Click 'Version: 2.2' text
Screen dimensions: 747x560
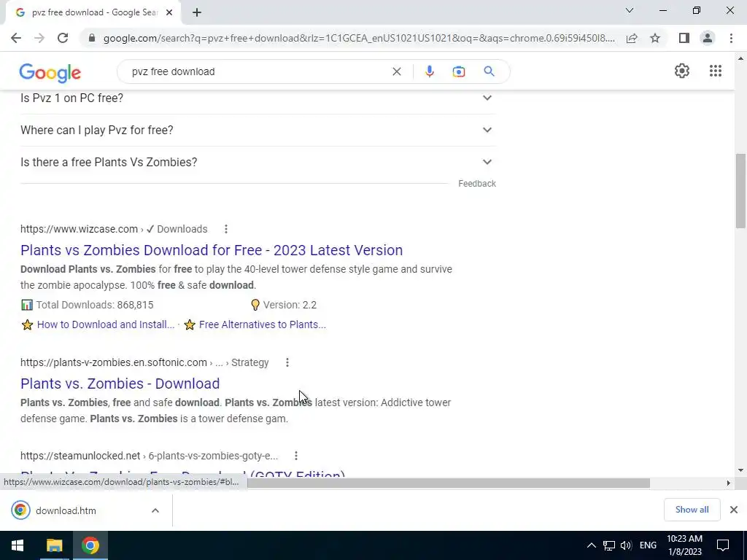coord(290,305)
